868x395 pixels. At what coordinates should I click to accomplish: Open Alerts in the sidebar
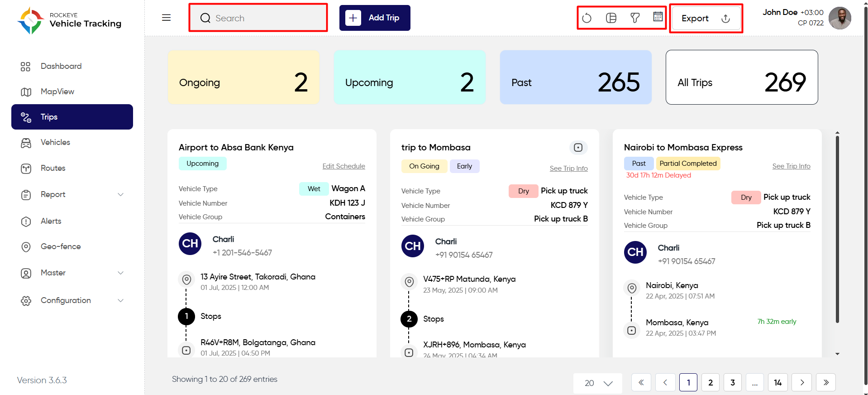[x=72, y=222]
